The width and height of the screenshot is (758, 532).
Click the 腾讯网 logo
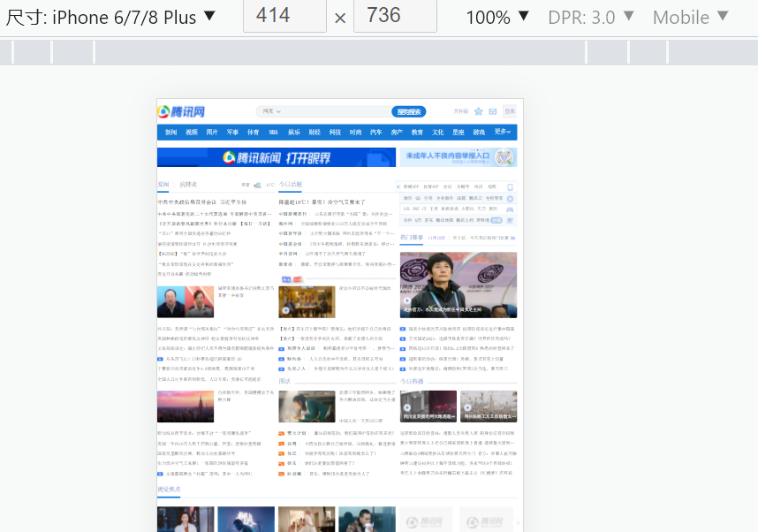click(x=181, y=111)
